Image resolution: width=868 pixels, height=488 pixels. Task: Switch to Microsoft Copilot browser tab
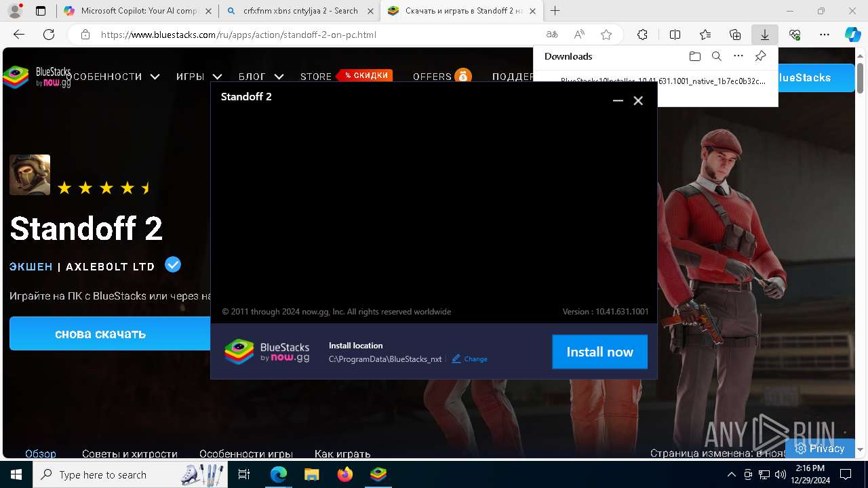pos(138,11)
